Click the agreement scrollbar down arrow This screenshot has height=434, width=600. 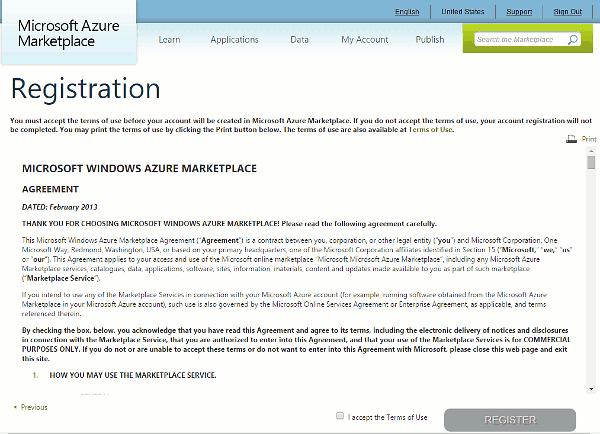tap(591, 389)
